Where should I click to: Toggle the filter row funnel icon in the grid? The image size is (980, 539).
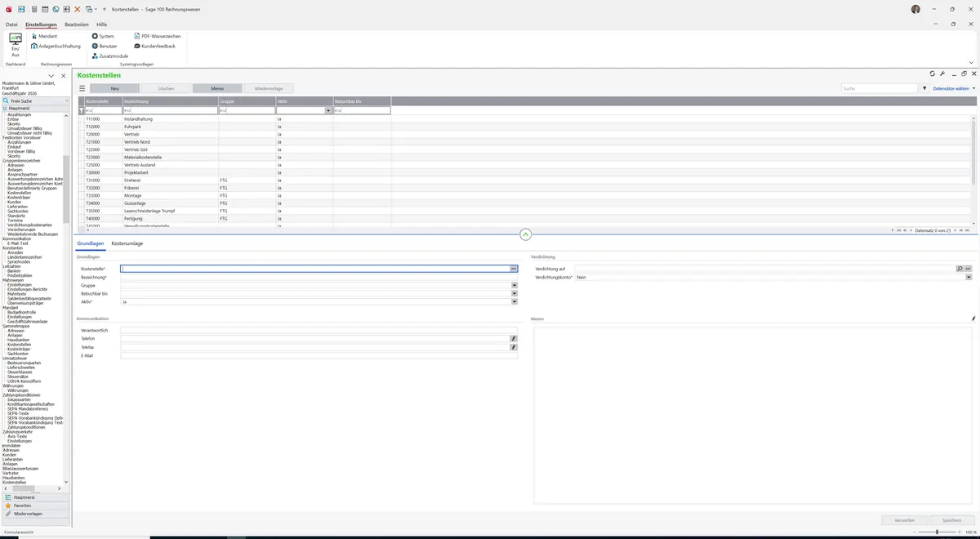click(x=81, y=110)
